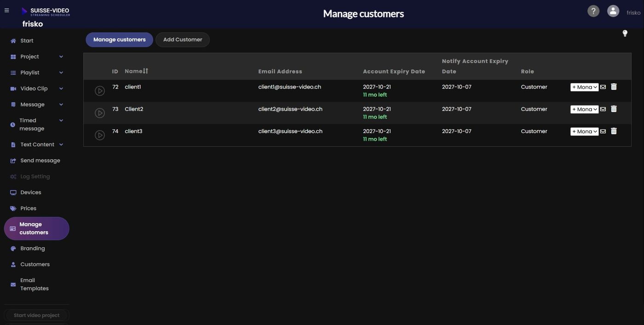Click the play icon for client1
The height and width of the screenshot is (325, 644).
point(100,91)
